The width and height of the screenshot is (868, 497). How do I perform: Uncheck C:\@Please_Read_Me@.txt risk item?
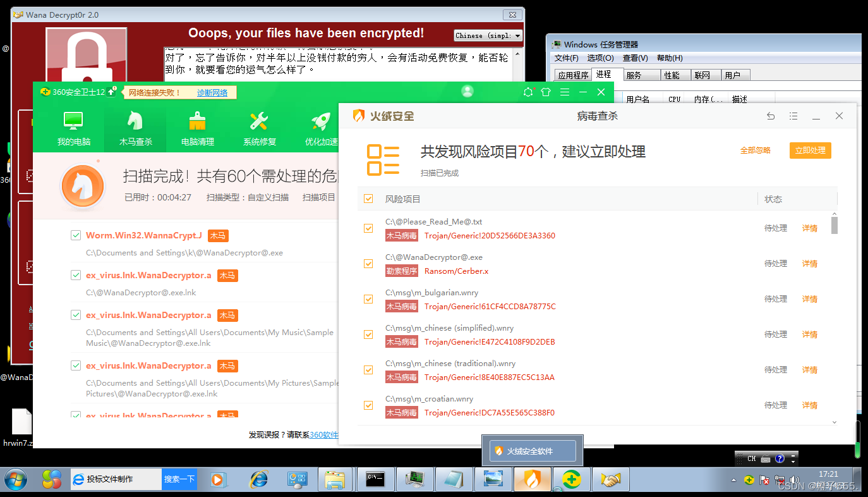click(368, 228)
